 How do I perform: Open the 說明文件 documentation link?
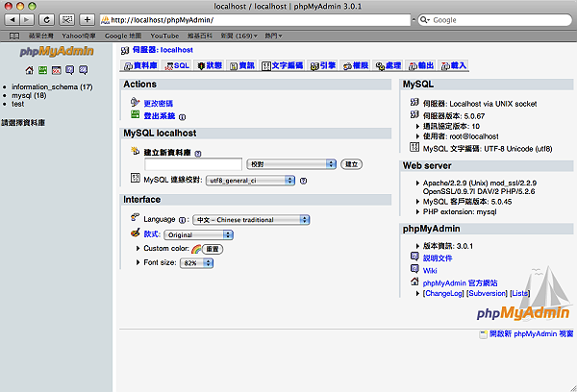[x=438, y=258]
